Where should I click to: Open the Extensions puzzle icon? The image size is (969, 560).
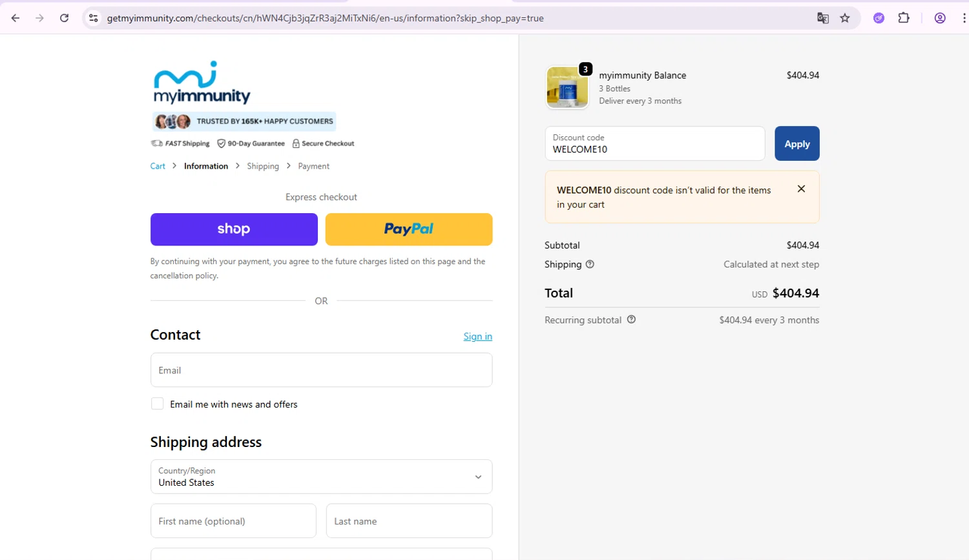(x=904, y=18)
